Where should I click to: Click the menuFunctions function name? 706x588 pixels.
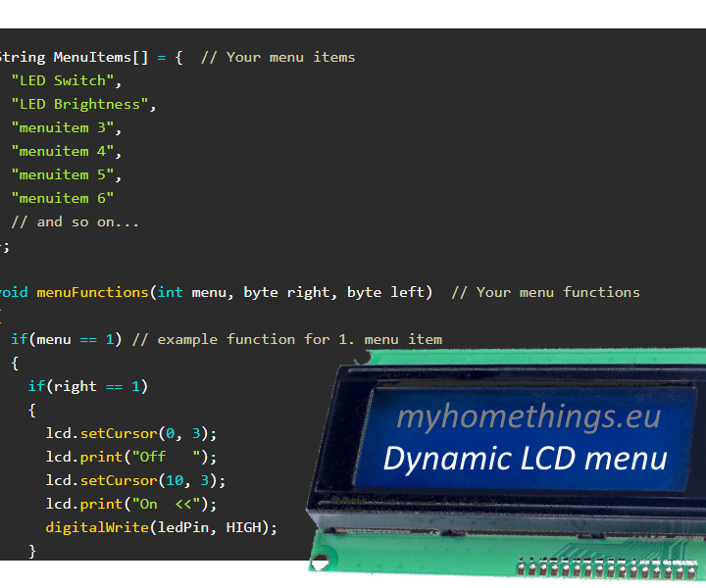92,292
